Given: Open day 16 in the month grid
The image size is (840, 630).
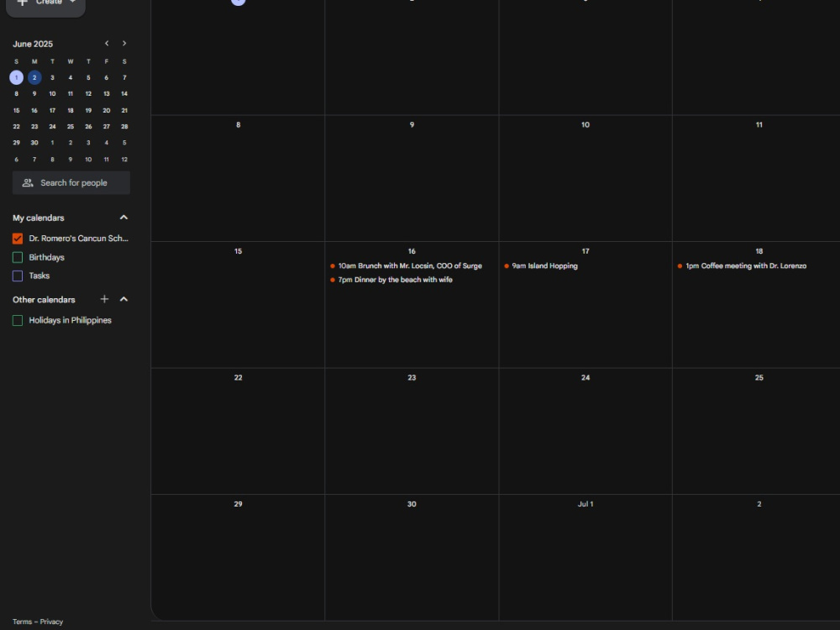Looking at the screenshot, I should tap(412, 251).
